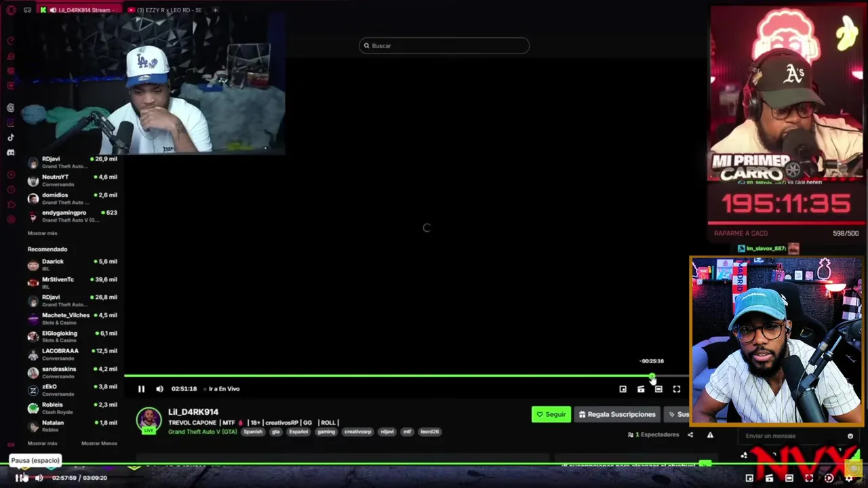Open LACOBRAAA recommended channel

click(72, 354)
